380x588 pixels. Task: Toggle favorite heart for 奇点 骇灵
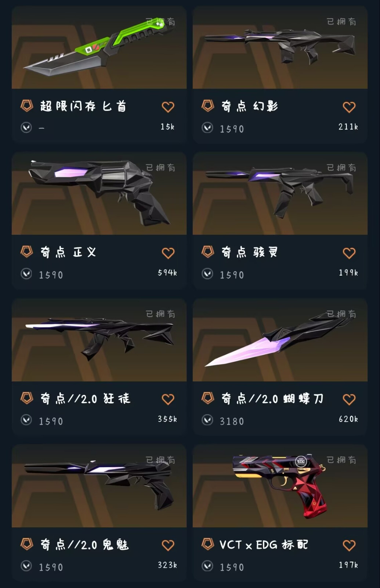(x=349, y=253)
